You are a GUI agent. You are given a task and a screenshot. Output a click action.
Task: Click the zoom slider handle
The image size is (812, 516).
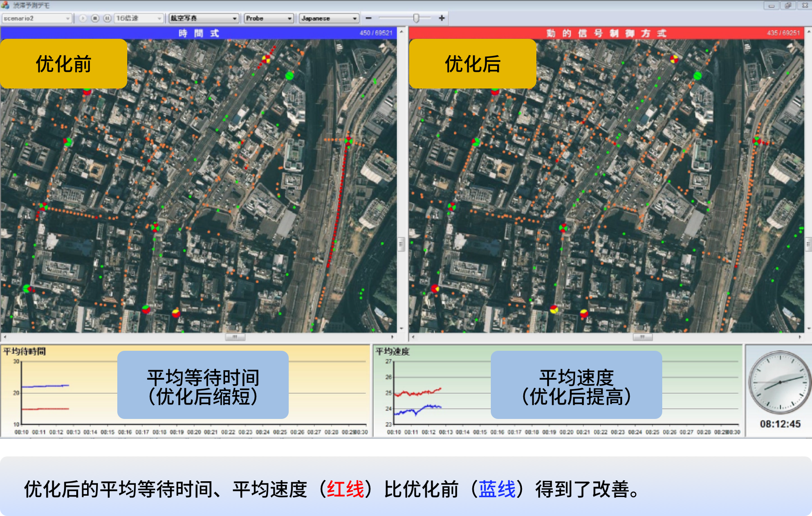pyautogui.click(x=416, y=18)
